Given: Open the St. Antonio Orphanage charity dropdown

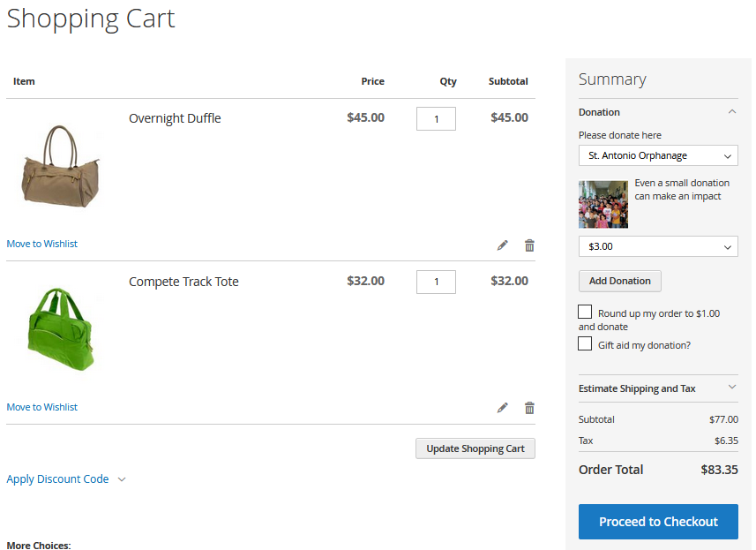Looking at the screenshot, I should [x=658, y=156].
